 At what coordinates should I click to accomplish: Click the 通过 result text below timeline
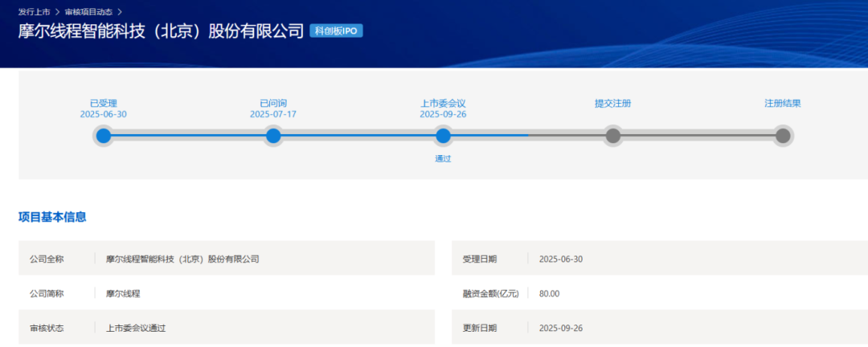tap(443, 159)
